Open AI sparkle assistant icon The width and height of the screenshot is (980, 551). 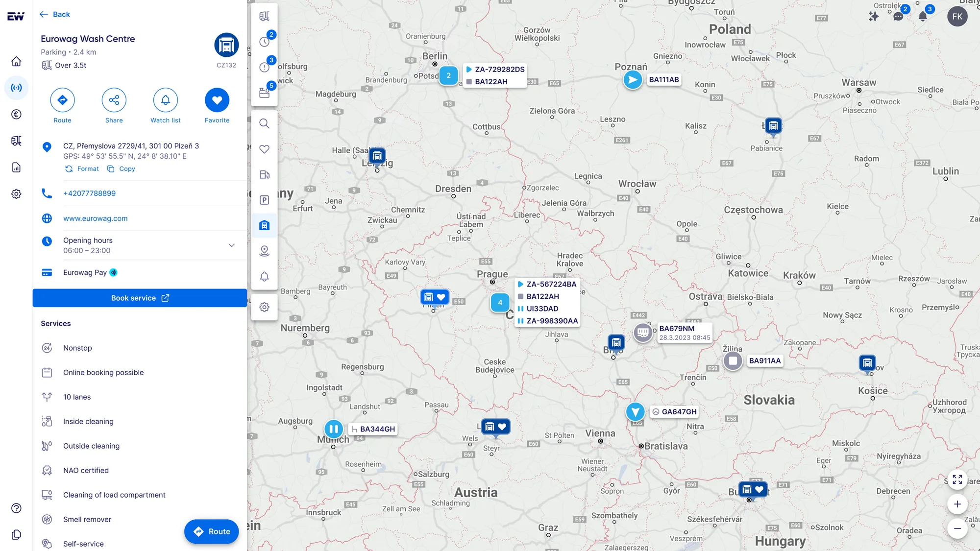pyautogui.click(x=874, y=16)
